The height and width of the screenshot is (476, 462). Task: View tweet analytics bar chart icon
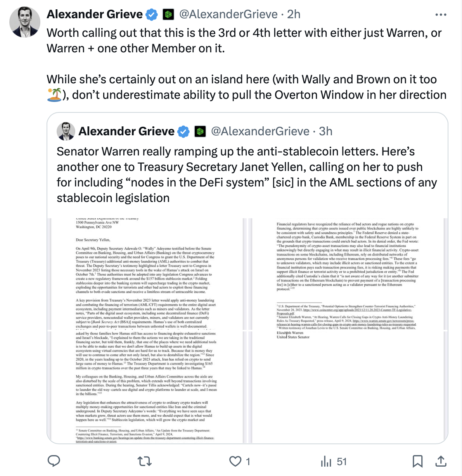(326, 461)
